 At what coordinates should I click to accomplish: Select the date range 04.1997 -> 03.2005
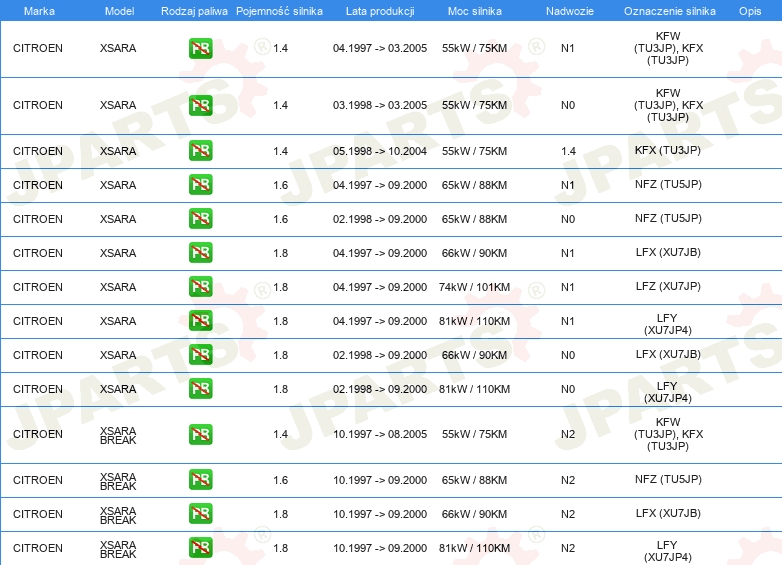coord(380,48)
